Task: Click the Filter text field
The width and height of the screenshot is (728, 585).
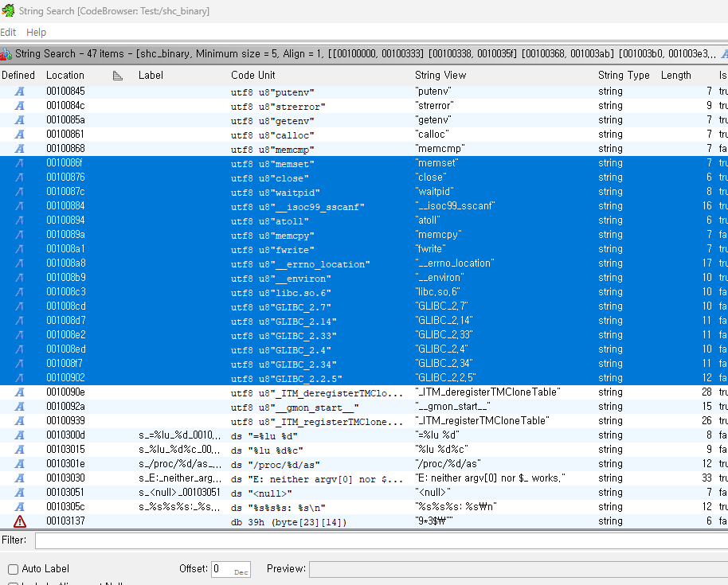Action: point(382,541)
